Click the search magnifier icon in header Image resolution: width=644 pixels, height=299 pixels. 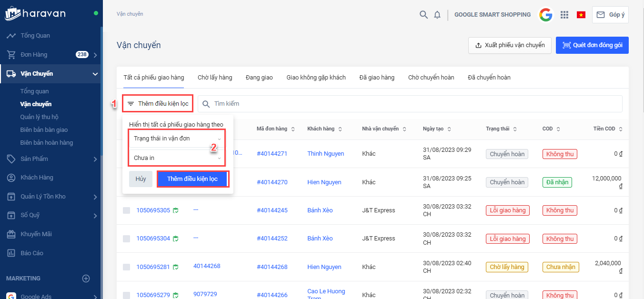(423, 15)
